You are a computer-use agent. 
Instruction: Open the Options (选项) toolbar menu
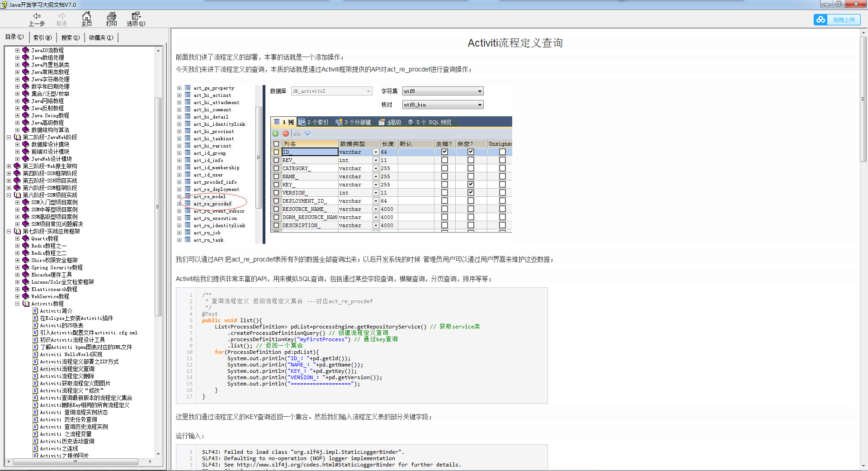coord(136,19)
